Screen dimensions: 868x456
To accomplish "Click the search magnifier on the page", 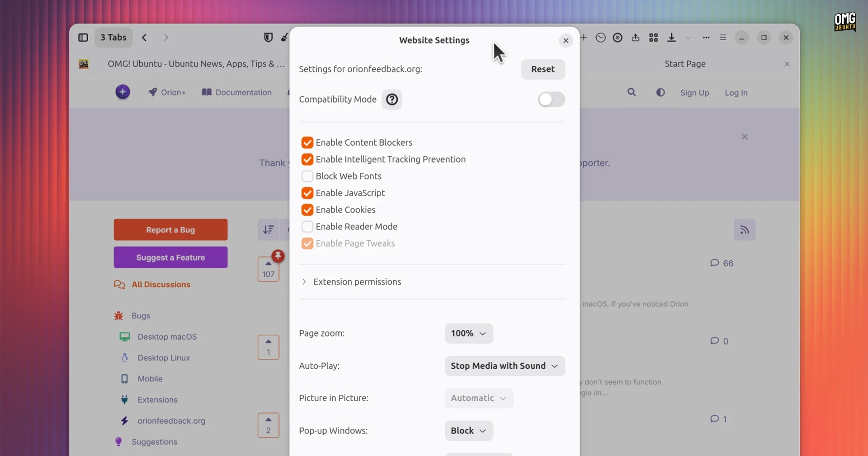I will coord(632,92).
